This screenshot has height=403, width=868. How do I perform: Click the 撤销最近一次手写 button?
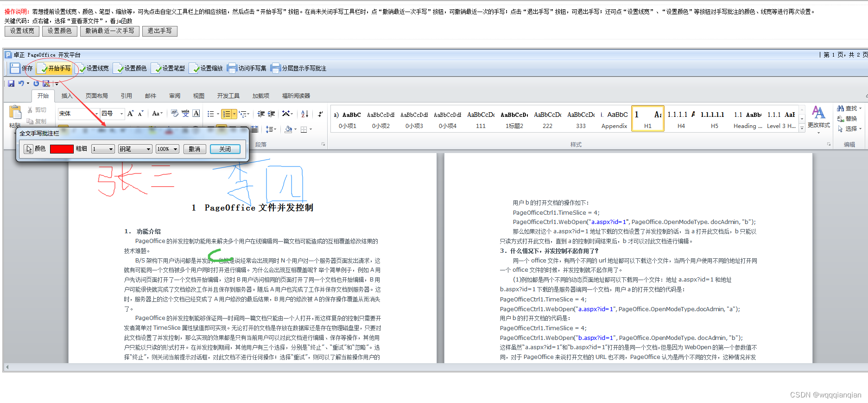tap(110, 31)
